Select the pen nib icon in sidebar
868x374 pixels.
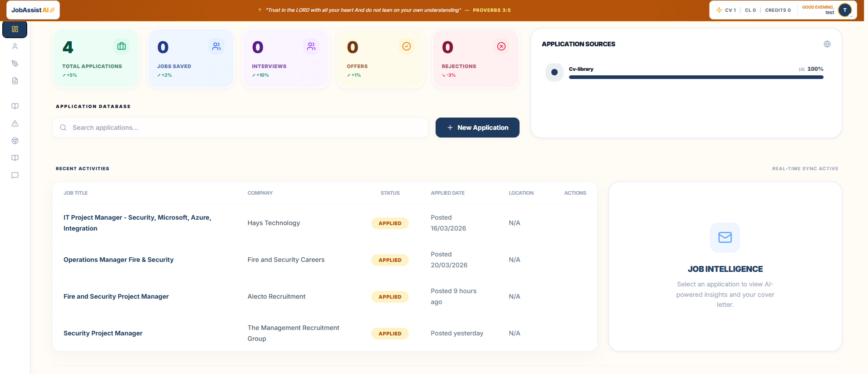[x=15, y=64]
